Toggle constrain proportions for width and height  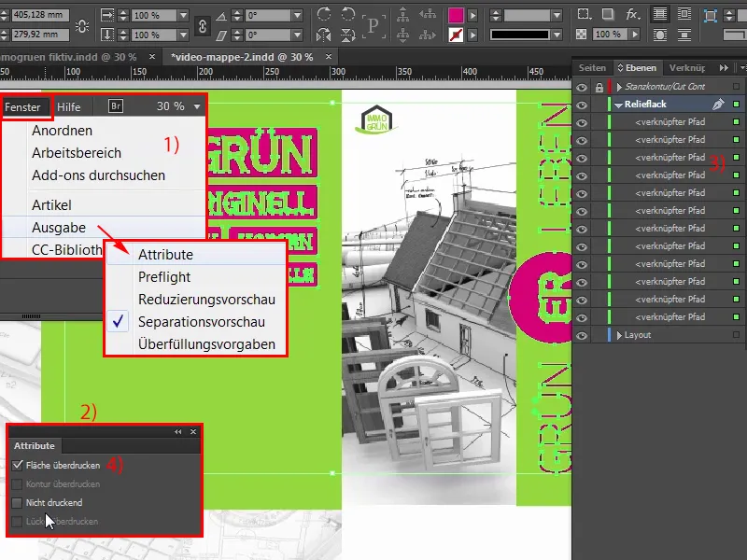tap(82, 26)
